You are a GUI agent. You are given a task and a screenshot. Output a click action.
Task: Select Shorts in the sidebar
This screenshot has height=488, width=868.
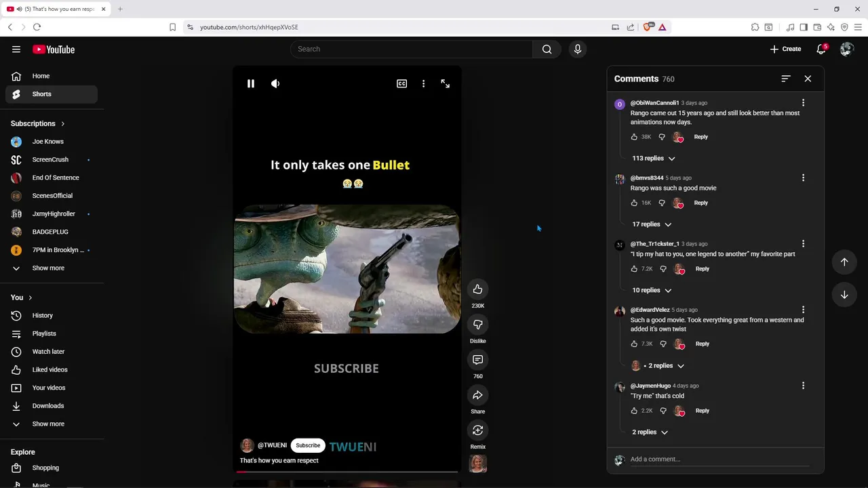click(x=52, y=94)
